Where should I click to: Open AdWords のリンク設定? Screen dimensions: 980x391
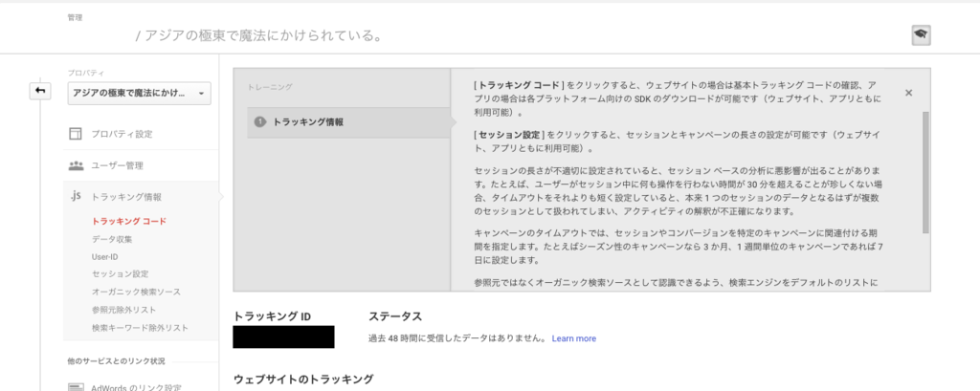(136, 388)
